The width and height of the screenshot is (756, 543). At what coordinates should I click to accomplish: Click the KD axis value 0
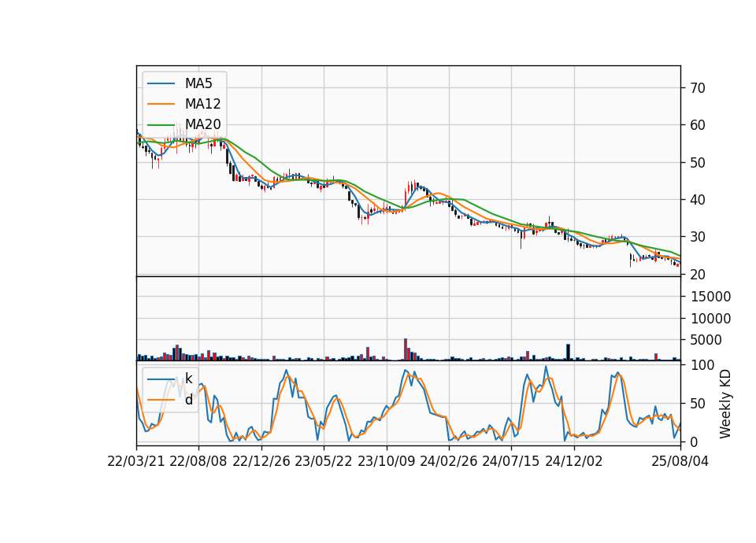[694, 441]
